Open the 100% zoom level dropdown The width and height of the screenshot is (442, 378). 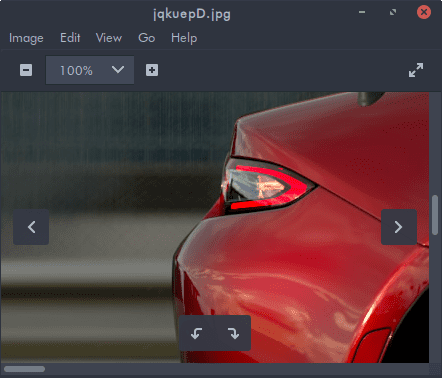tap(90, 70)
